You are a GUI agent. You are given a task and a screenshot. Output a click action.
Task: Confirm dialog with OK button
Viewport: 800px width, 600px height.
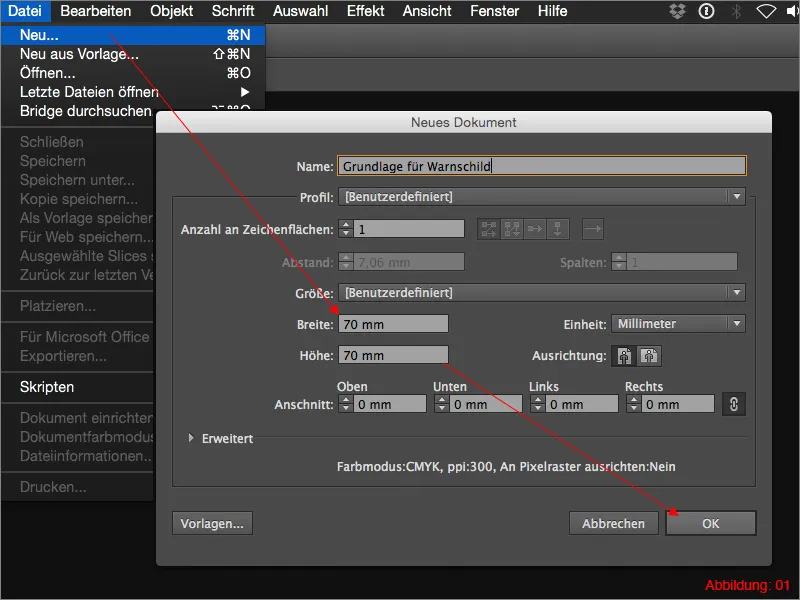click(711, 523)
